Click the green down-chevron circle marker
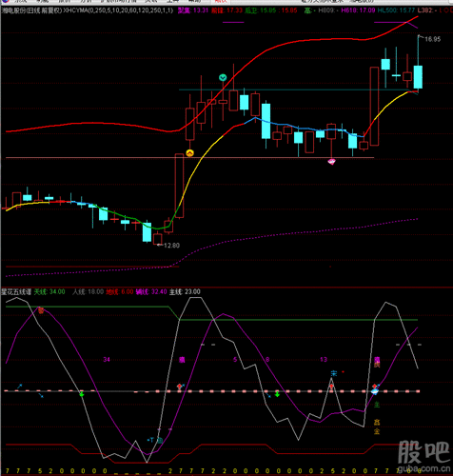Viewport: 453px width, 476px height. point(223,77)
